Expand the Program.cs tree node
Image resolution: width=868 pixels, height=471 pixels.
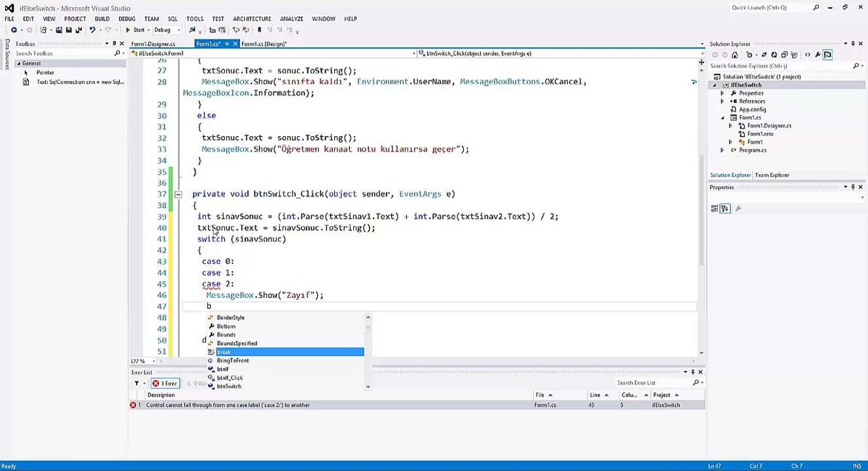tap(722, 150)
